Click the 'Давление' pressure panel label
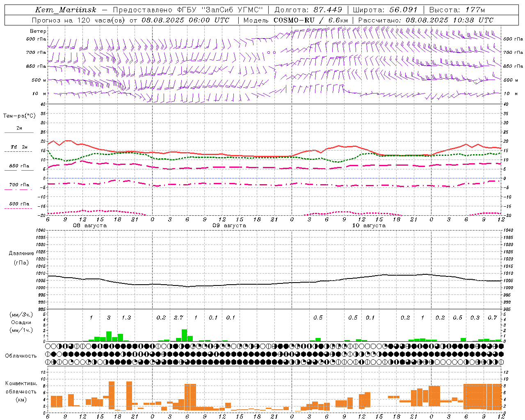525x420 pixels. click(x=21, y=253)
